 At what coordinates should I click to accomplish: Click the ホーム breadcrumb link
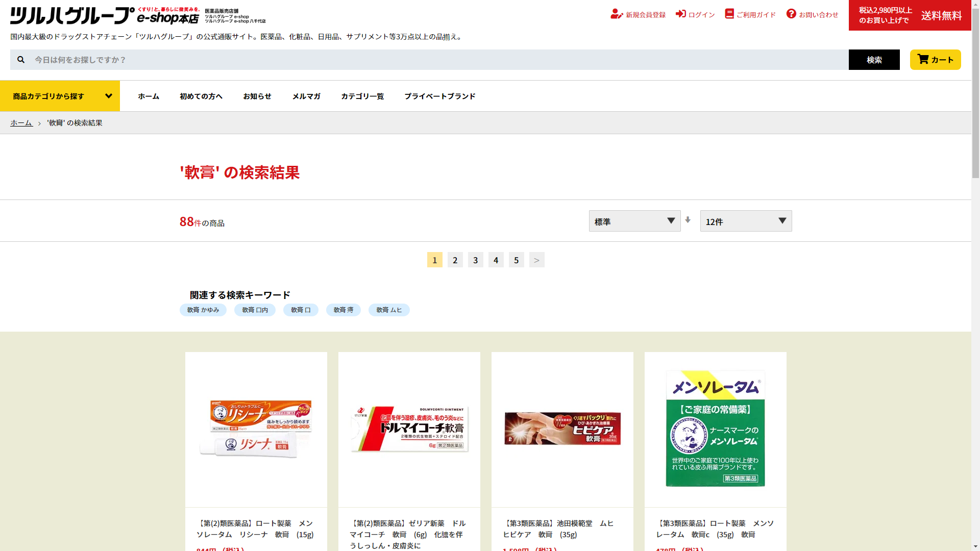pyautogui.click(x=21, y=123)
